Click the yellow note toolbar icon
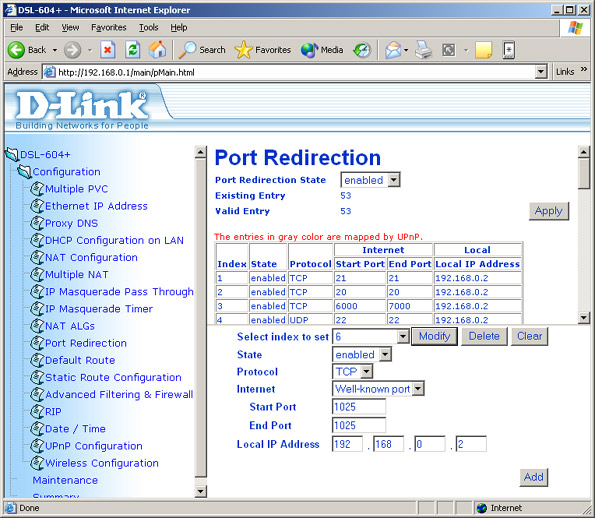Viewport: 595px width, 518px height. 483,50
